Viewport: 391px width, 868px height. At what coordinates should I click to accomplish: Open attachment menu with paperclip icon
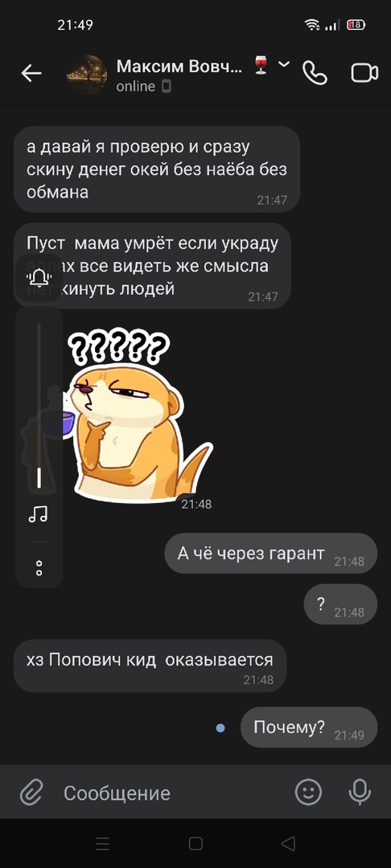(31, 792)
